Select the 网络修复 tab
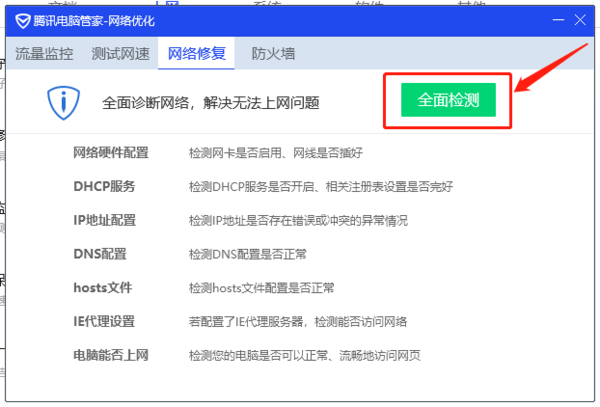 [196, 54]
